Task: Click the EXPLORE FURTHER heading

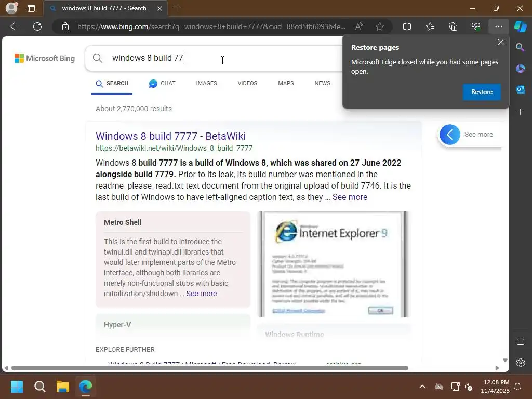Action: point(125,350)
